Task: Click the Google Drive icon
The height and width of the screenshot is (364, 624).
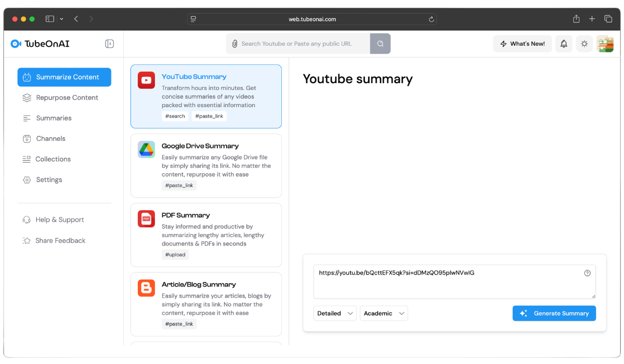Action: (x=146, y=150)
